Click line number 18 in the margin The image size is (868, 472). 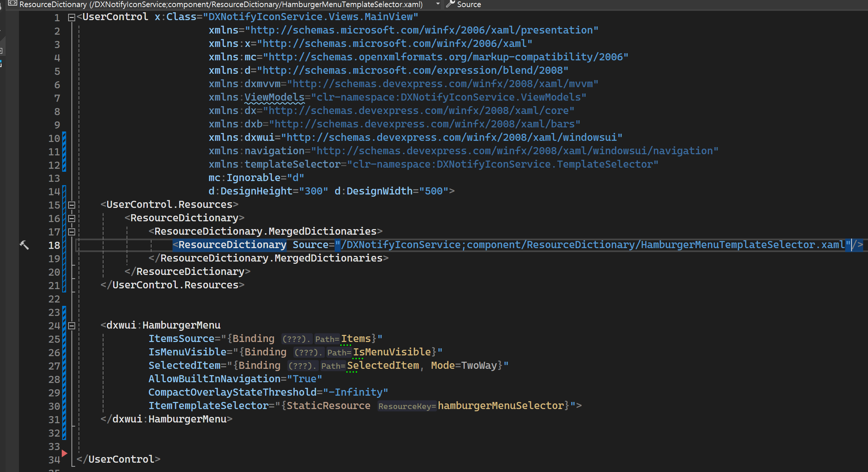[54, 245]
